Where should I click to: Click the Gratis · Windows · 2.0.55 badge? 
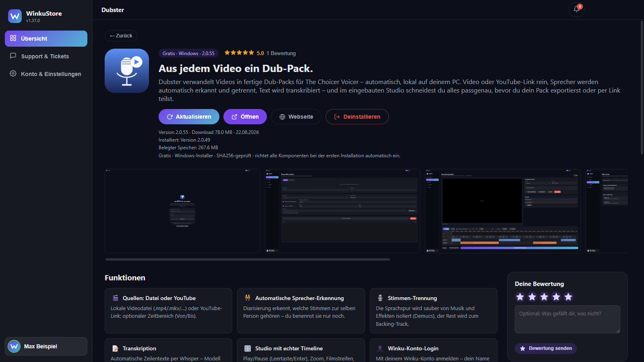click(x=188, y=53)
